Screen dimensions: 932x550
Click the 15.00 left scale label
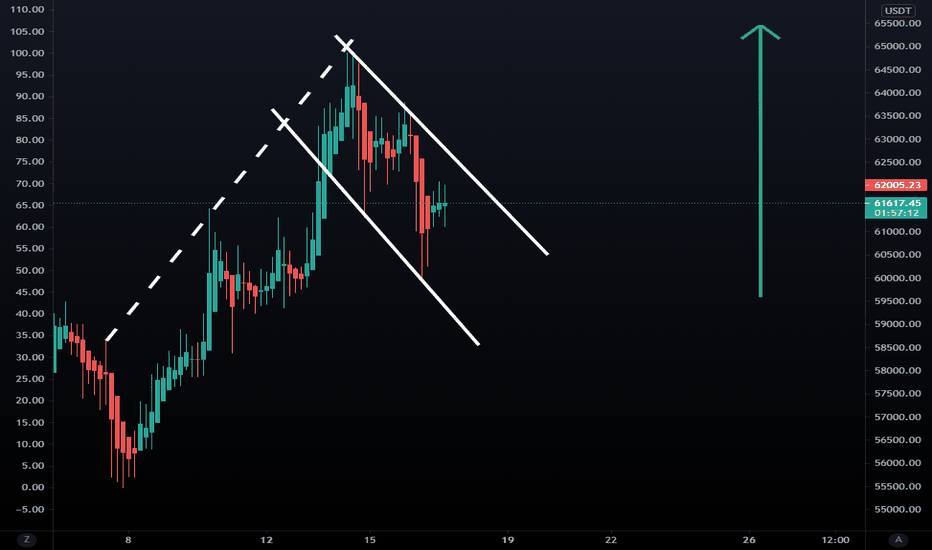[30, 422]
